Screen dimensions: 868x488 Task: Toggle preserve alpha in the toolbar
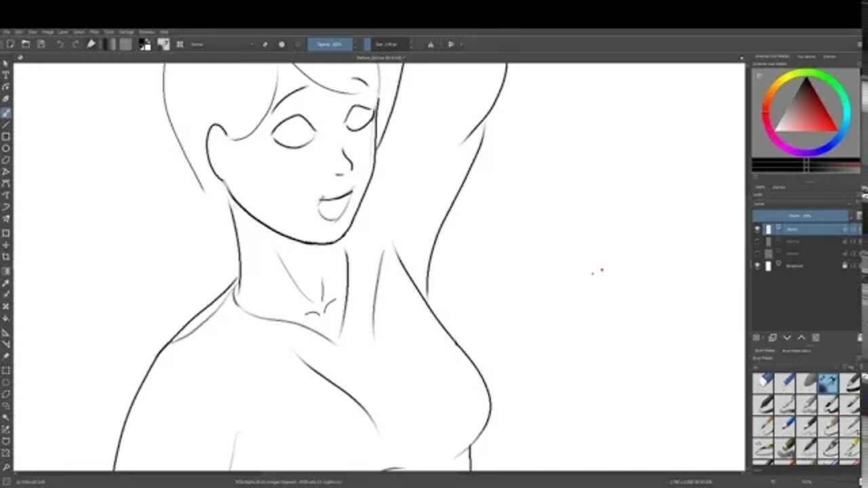tap(281, 44)
